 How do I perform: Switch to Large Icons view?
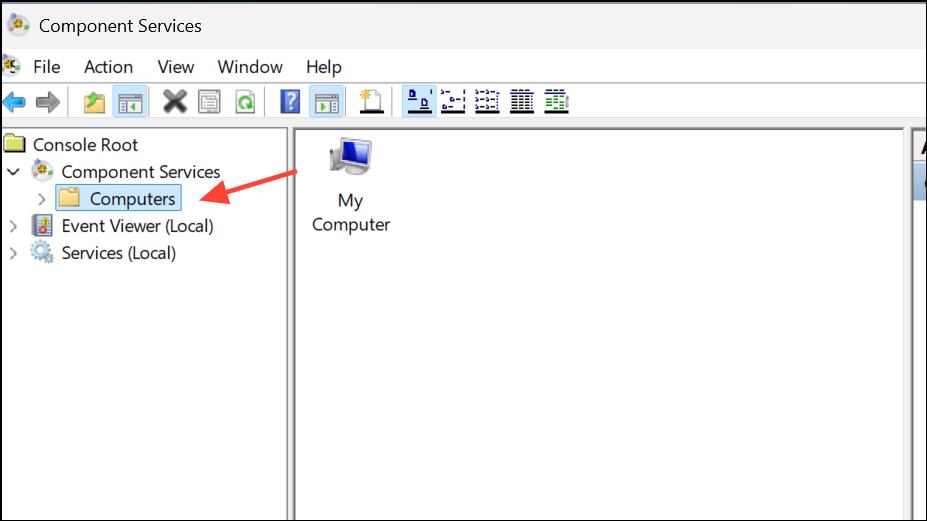[420, 101]
